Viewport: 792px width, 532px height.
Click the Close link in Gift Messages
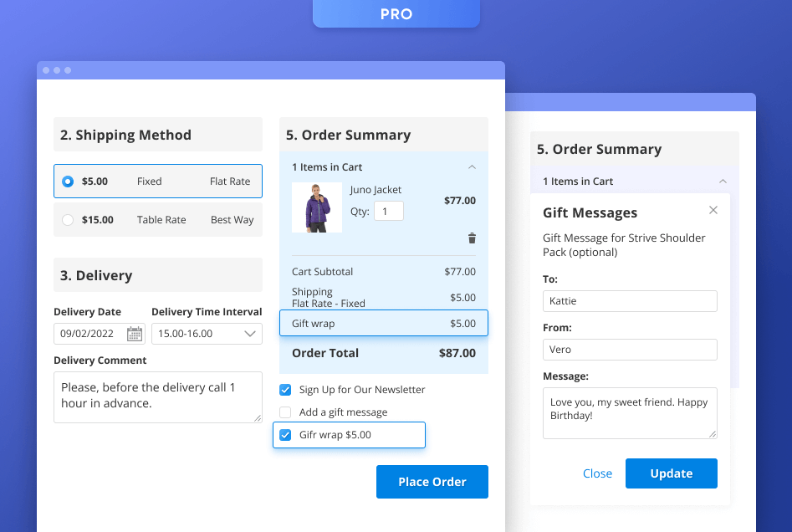pos(597,473)
